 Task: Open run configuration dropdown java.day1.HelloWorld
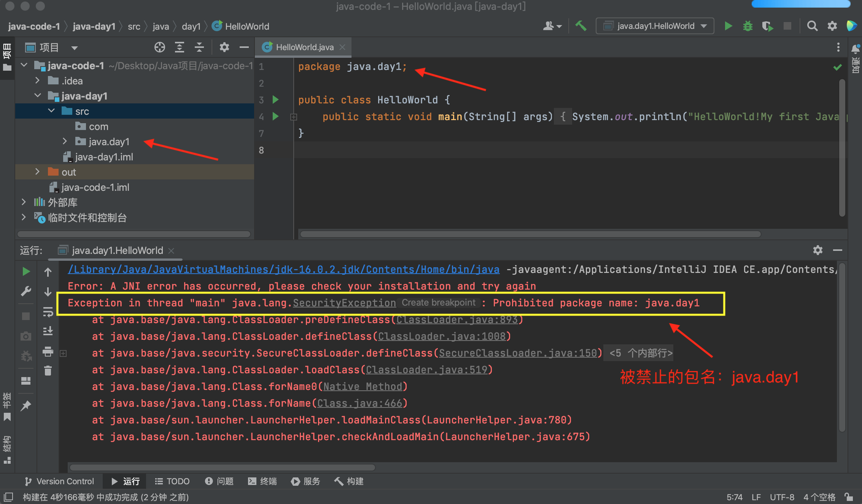655,26
